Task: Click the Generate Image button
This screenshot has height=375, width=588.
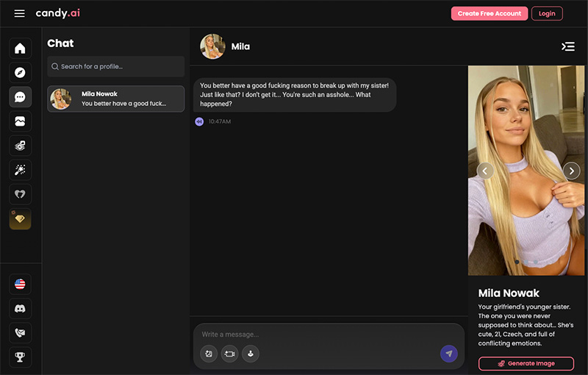Action: (x=526, y=363)
